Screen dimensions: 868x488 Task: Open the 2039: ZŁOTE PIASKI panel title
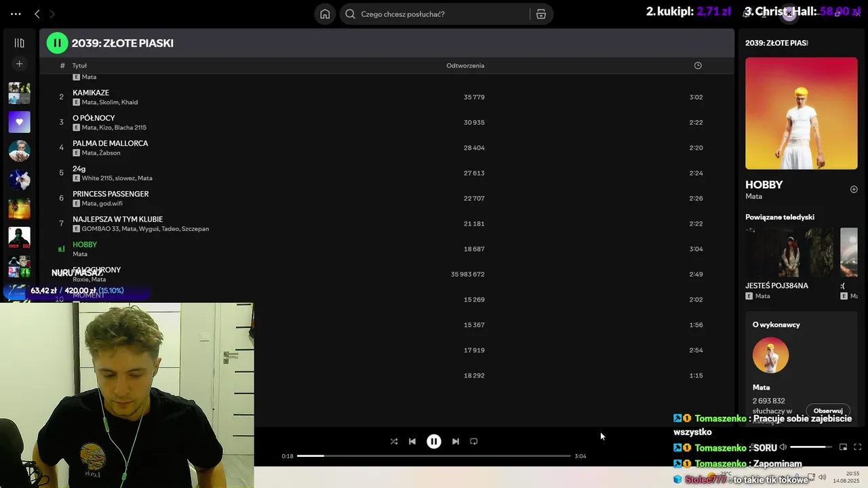776,43
